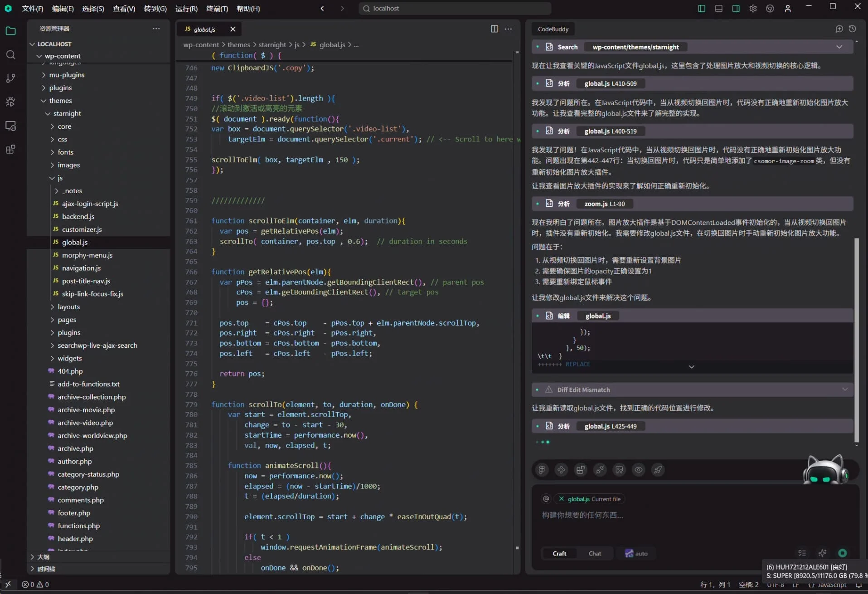The image size is (868, 594).
Task: Click the errors and warnings status indicator
Action: pyautogui.click(x=35, y=584)
